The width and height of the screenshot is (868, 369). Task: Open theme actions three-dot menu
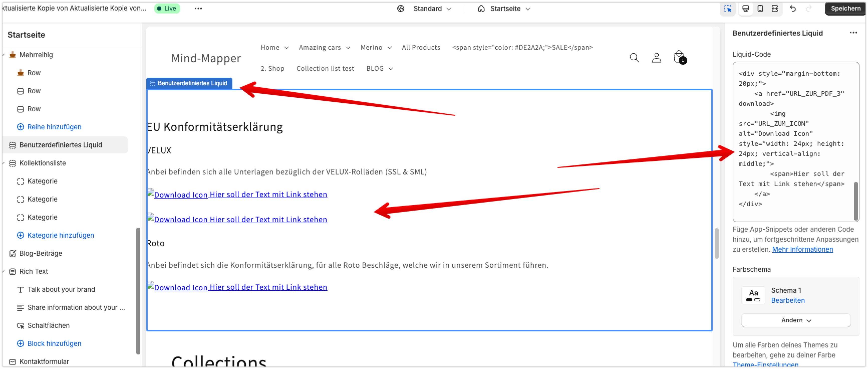[x=198, y=9]
